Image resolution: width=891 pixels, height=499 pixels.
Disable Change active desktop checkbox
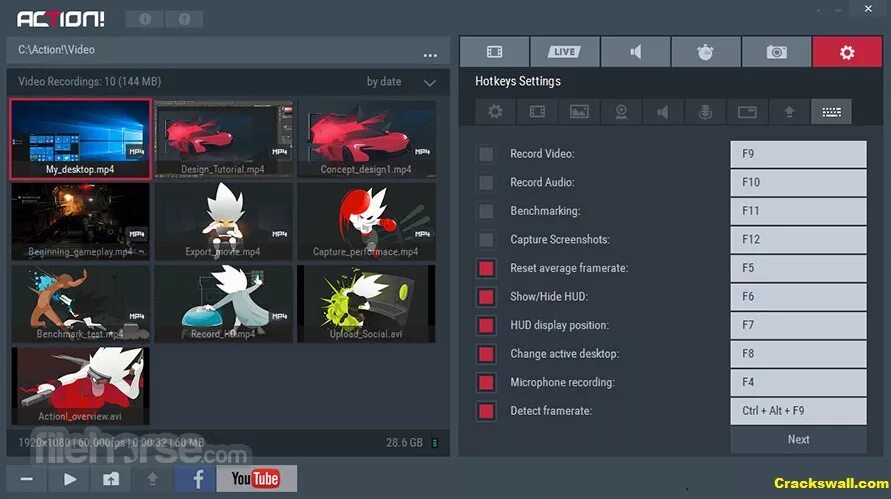click(486, 354)
